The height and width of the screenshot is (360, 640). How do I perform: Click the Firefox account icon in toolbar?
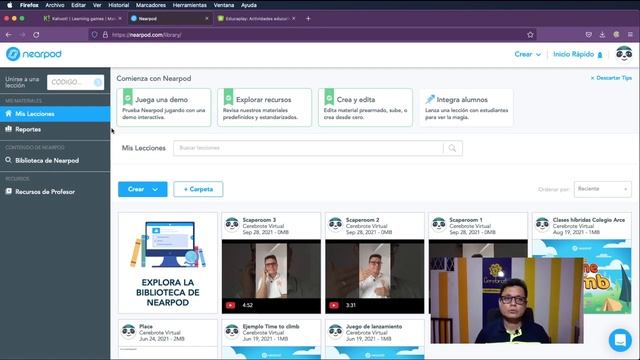click(616, 35)
